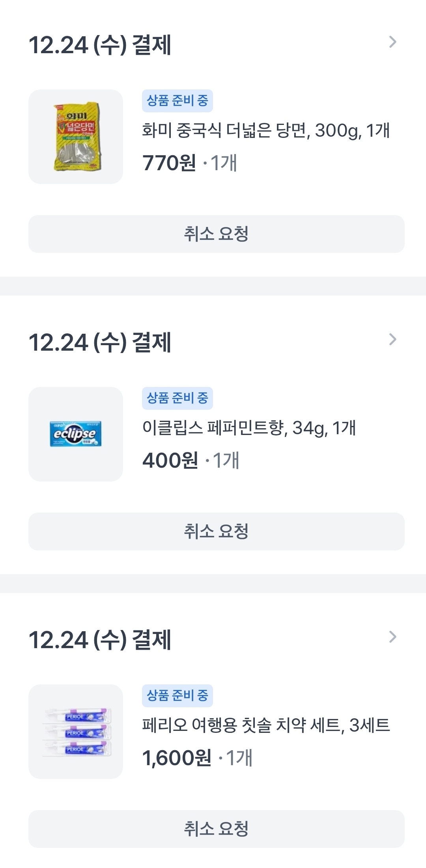Expand the 이클립스 order using its arrow
The width and height of the screenshot is (426, 868).
392,340
